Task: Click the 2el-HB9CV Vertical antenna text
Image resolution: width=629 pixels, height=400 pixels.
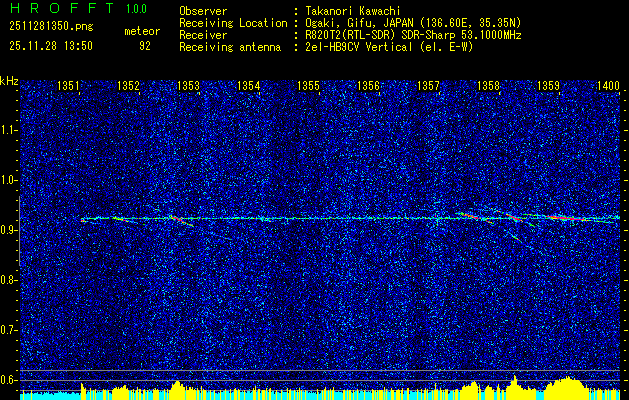Action: (389, 47)
